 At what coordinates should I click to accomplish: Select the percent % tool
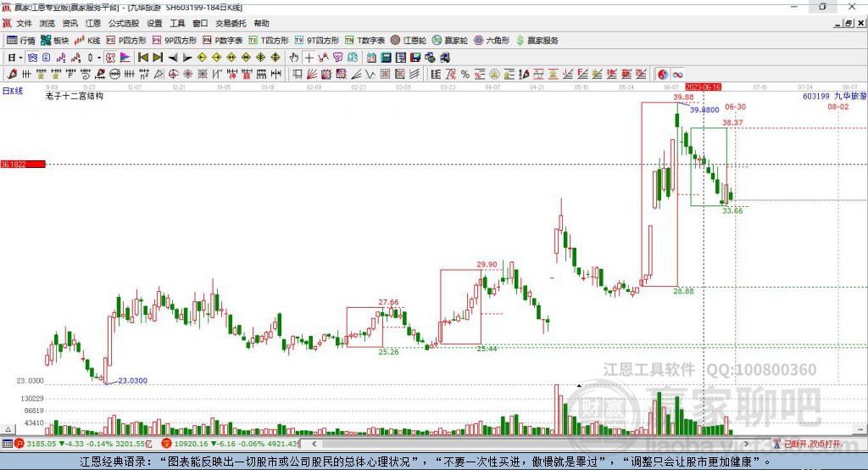tap(465, 75)
